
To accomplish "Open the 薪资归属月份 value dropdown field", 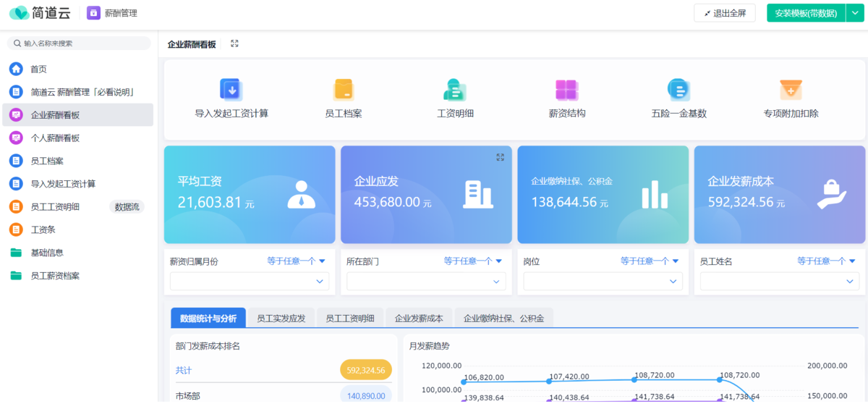I will coord(249,282).
